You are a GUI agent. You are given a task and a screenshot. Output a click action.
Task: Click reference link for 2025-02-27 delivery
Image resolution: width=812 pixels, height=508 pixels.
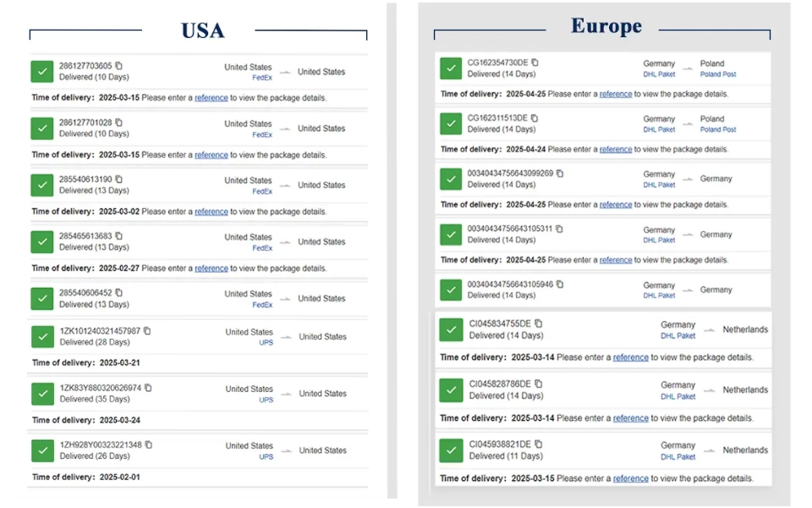coord(211,268)
